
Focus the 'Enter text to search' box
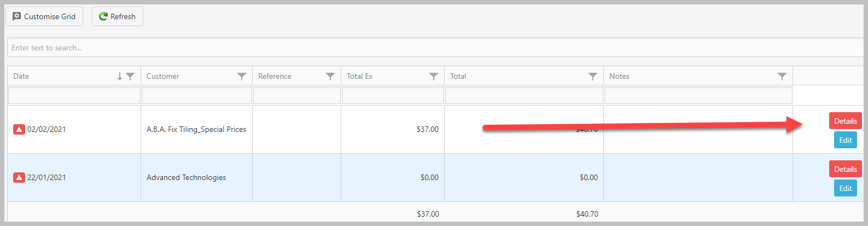click(436, 48)
